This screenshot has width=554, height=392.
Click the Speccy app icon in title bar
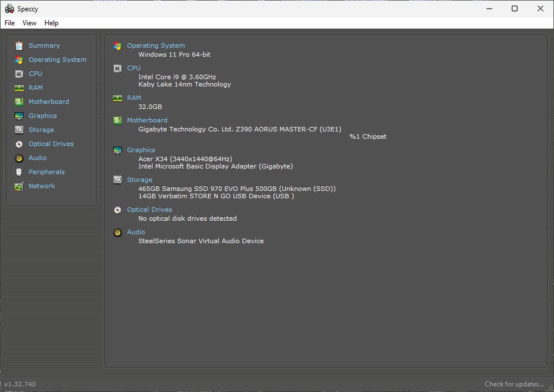coord(10,9)
